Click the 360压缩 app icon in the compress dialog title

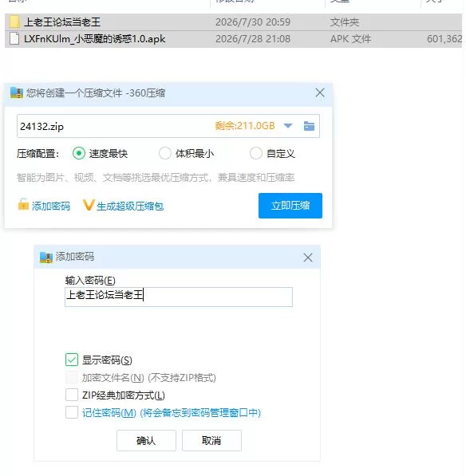pos(17,92)
